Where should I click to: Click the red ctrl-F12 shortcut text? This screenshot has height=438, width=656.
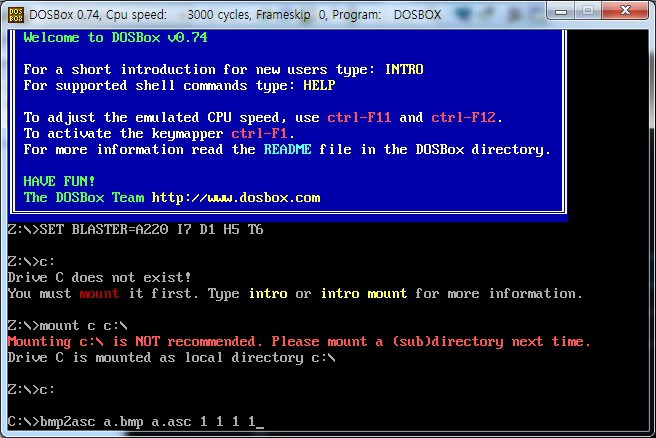(x=463, y=117)
